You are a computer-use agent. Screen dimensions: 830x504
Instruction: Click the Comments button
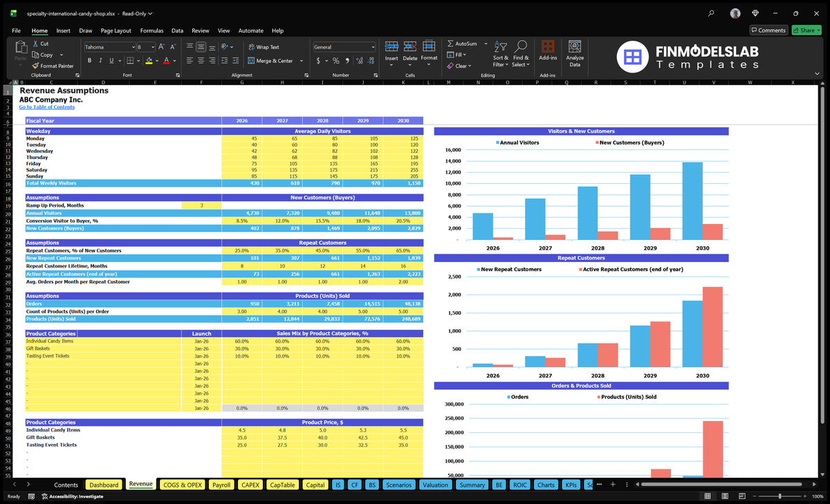coord(768,30)
